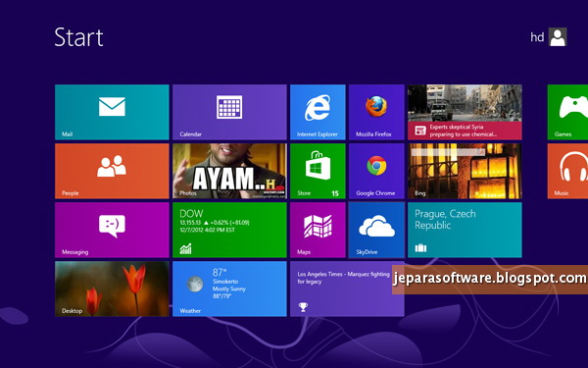The height and width of the screenshot is (368, 588).
Task: Click the hd user name
Action: pos(537,37)
